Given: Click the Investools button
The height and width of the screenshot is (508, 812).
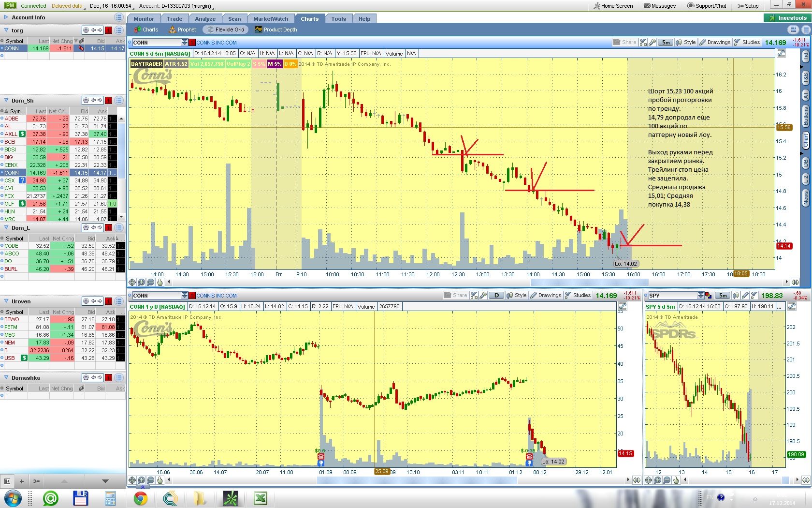Looking at the screenshot, I should (787, 18).
